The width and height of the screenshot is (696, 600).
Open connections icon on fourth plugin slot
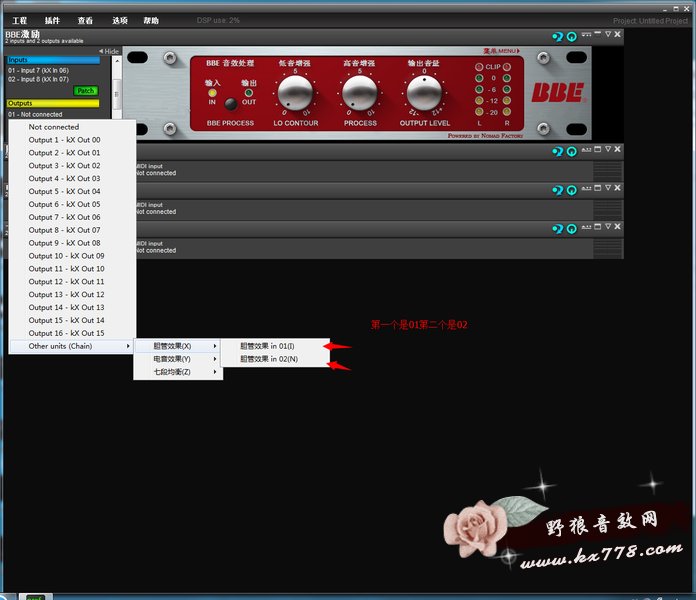tap(586, 227)
